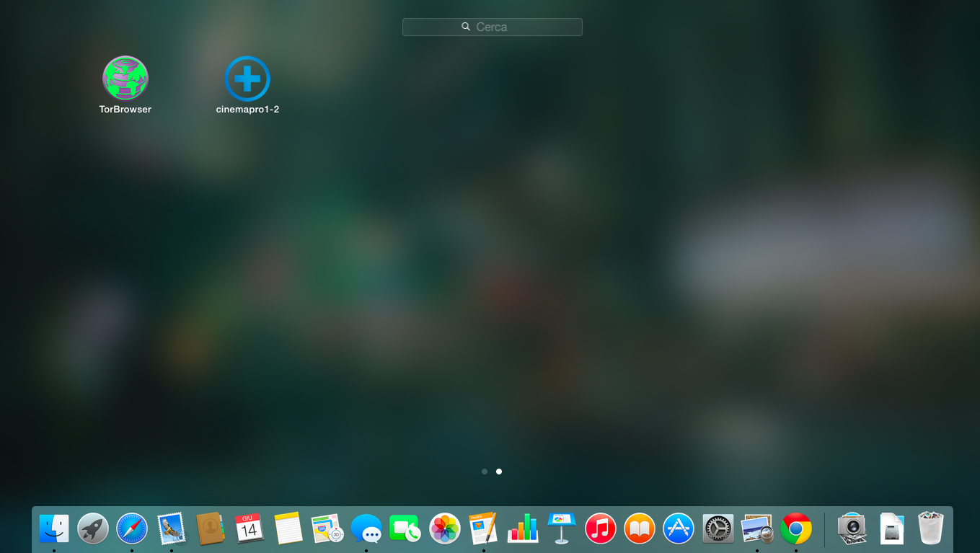Click the cinemapro1-2 label text
Screen dimensions: 980x553
click(247, 110)
